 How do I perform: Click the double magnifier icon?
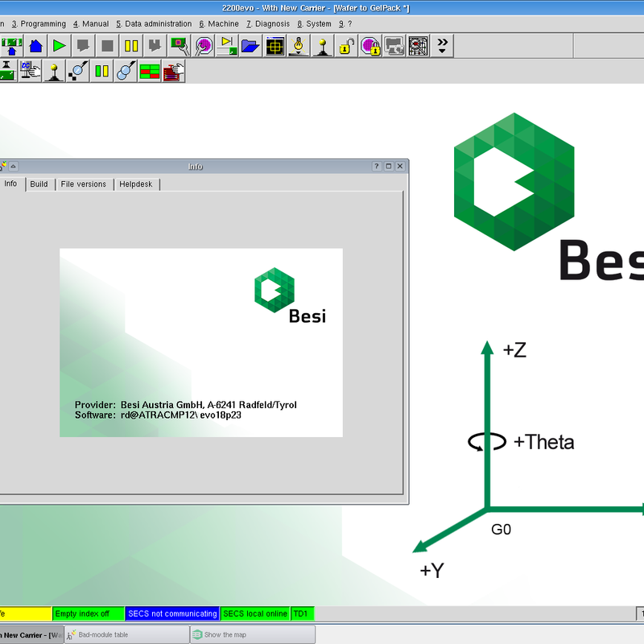[x=126, y=71]
